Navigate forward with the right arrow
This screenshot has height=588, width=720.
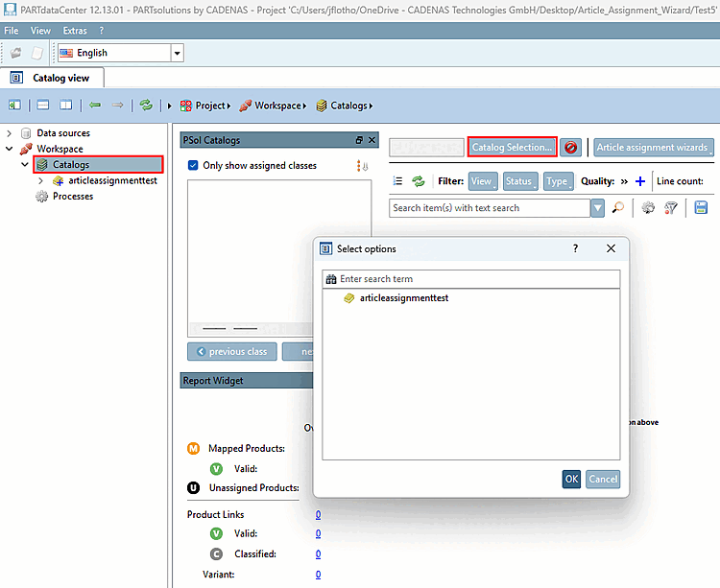point(117,105)
